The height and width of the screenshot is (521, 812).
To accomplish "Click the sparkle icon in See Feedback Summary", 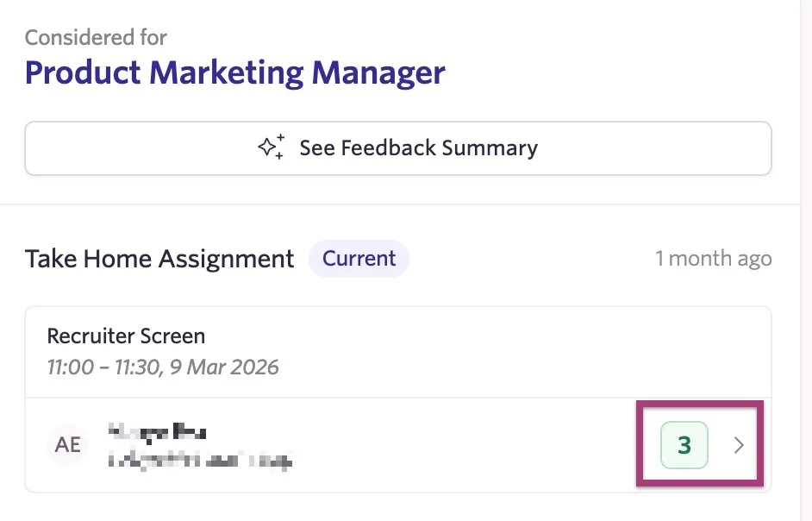I will tap(272, 148).
